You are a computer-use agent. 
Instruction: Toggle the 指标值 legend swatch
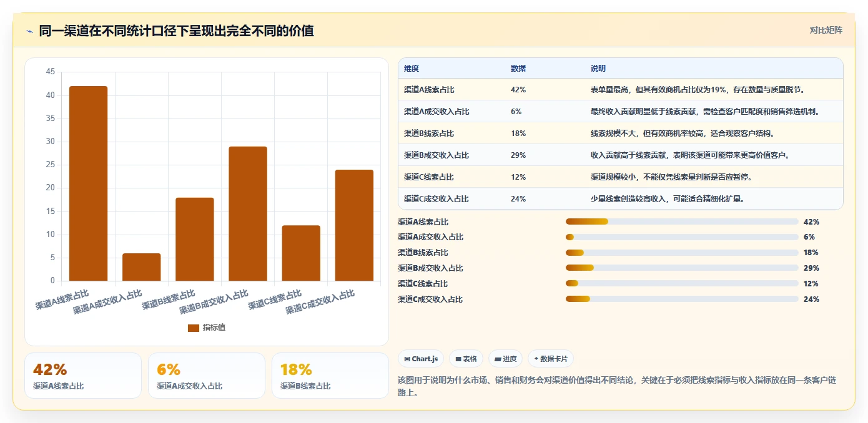[x=194, y=328]
